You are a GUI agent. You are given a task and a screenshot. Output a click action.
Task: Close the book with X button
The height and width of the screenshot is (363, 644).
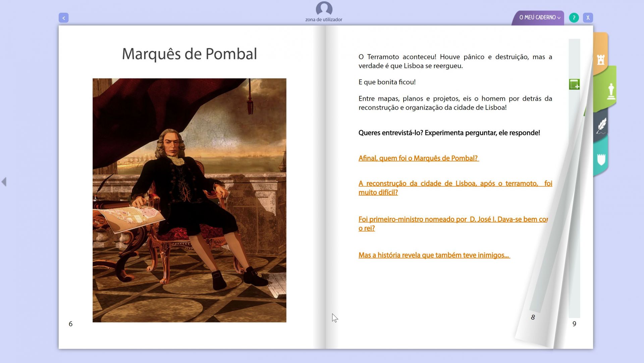(588, 18)
